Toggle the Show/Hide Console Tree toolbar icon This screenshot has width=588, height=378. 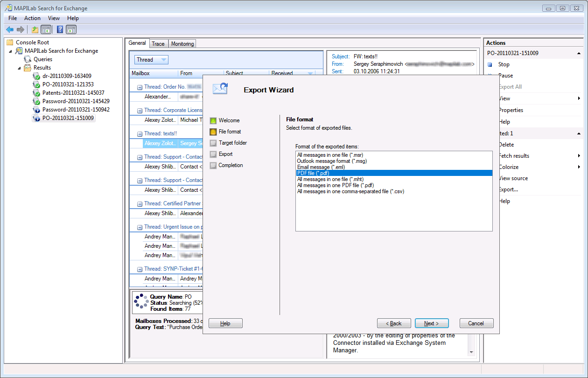pos(46,30)
